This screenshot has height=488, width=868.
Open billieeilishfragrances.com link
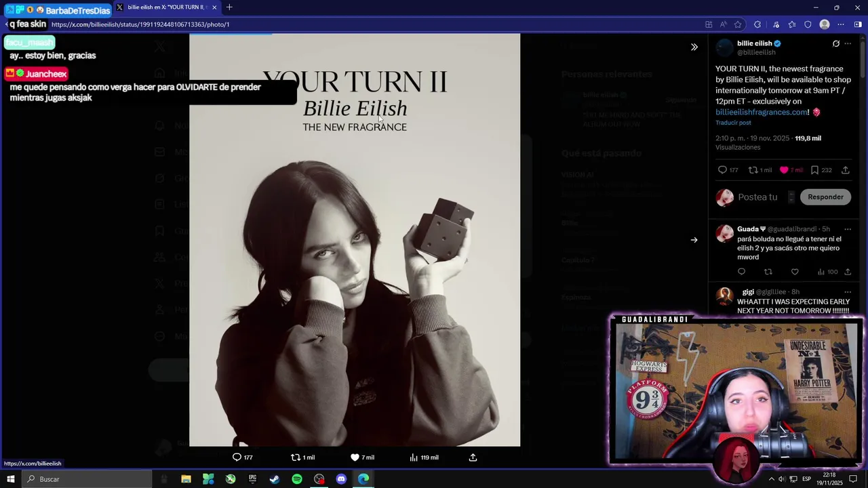point(762,113)
